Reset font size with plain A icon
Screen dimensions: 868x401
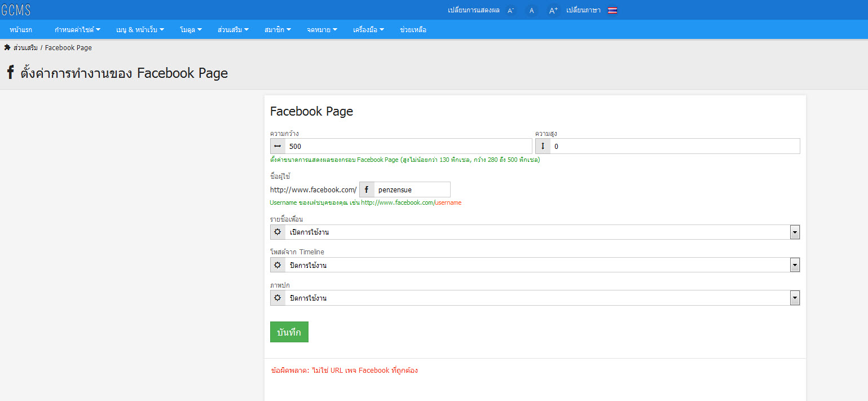pyautogui.click(x=531, y=10)
